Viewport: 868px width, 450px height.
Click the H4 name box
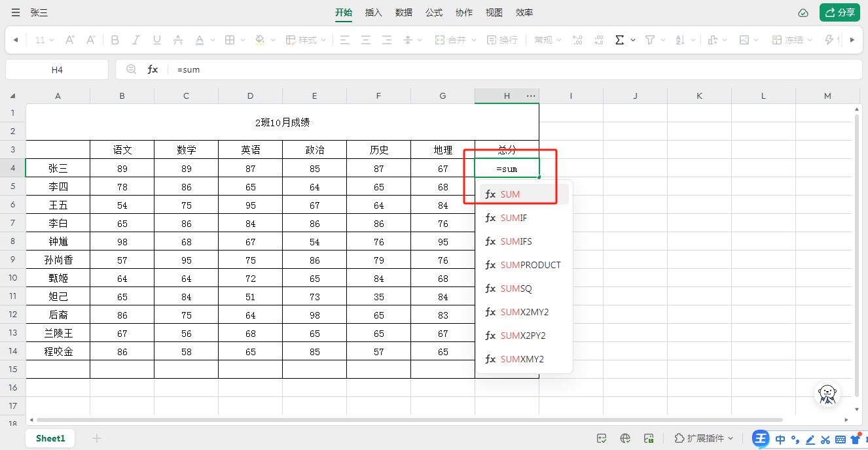coord(57,69)
